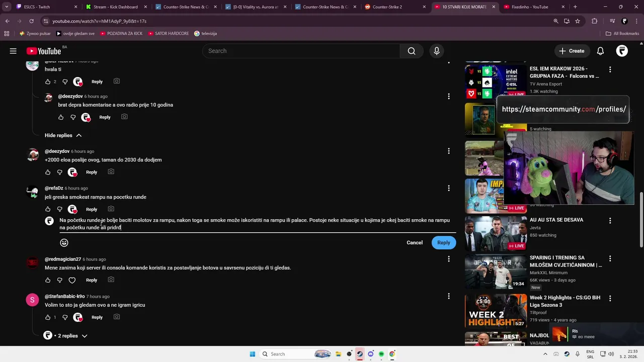Viewport: 644px width, 362px height.
Task: Submit the comment with blue Reply button
Action: tap(444, 242)
